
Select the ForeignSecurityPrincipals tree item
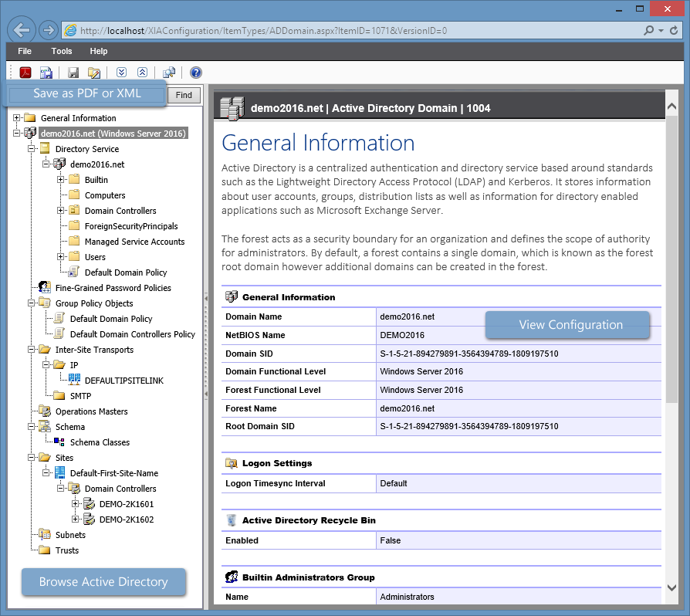click(x=131, y=226)
